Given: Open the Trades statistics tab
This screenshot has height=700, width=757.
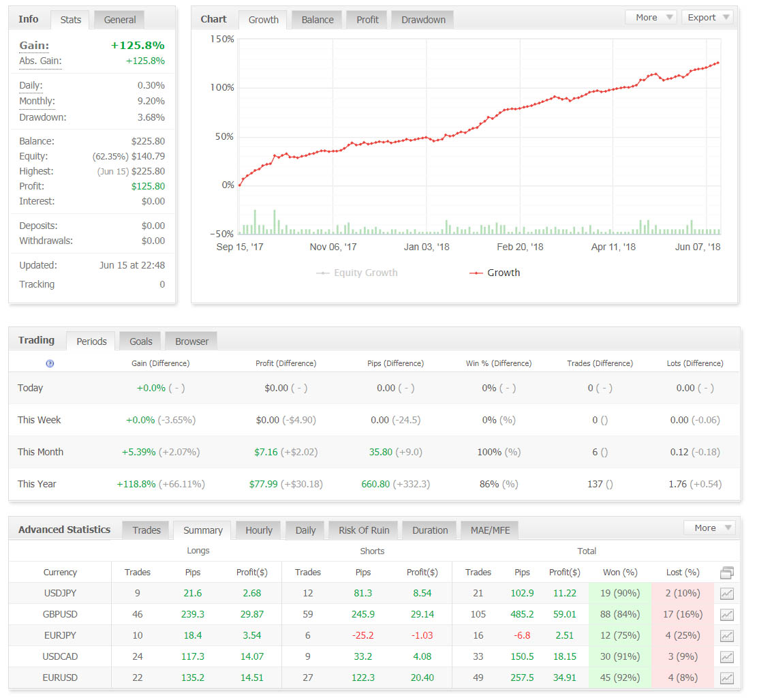Looking at the screenshot, I should [x=146, y=530].
